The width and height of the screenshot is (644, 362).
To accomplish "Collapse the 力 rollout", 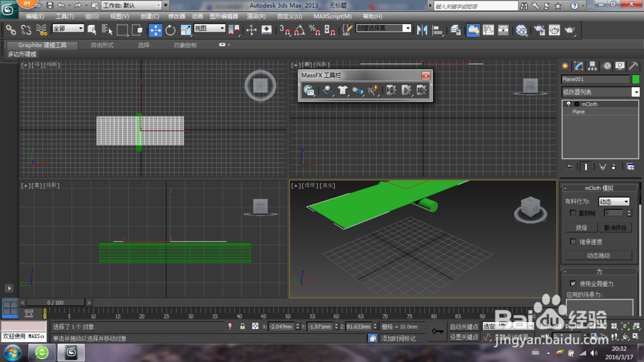I will click(599, 272).
